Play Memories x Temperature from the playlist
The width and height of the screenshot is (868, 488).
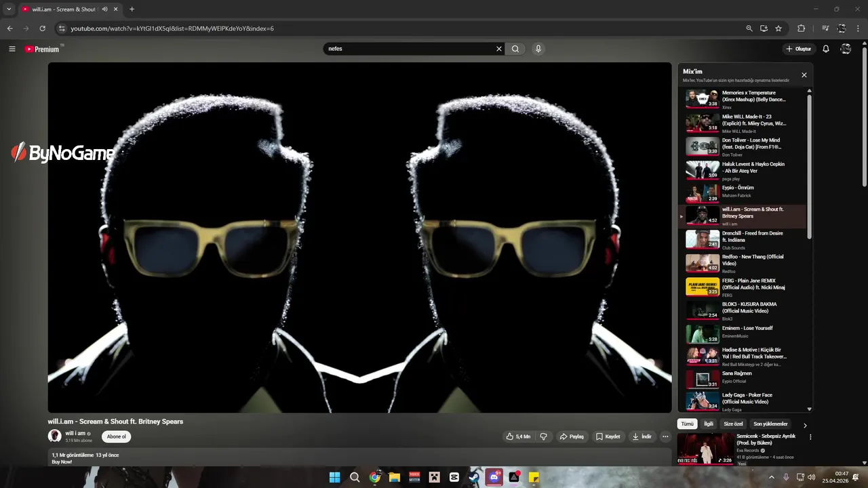[x=743, y=99]
